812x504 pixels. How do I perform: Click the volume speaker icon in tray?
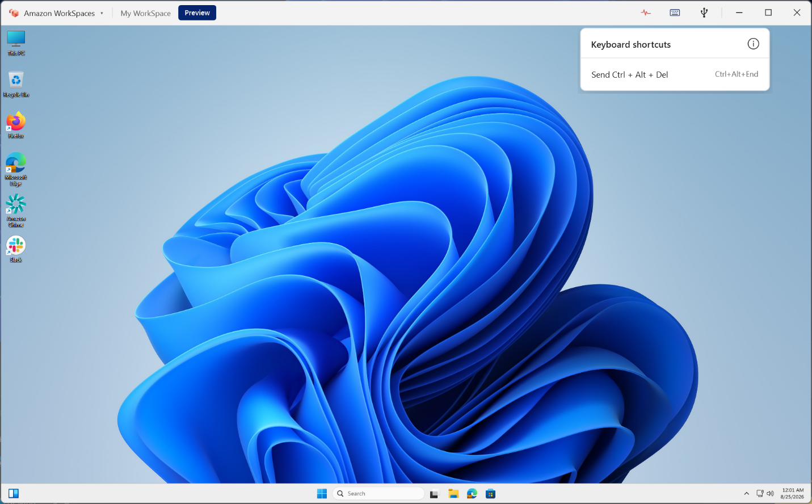point(770,493)
